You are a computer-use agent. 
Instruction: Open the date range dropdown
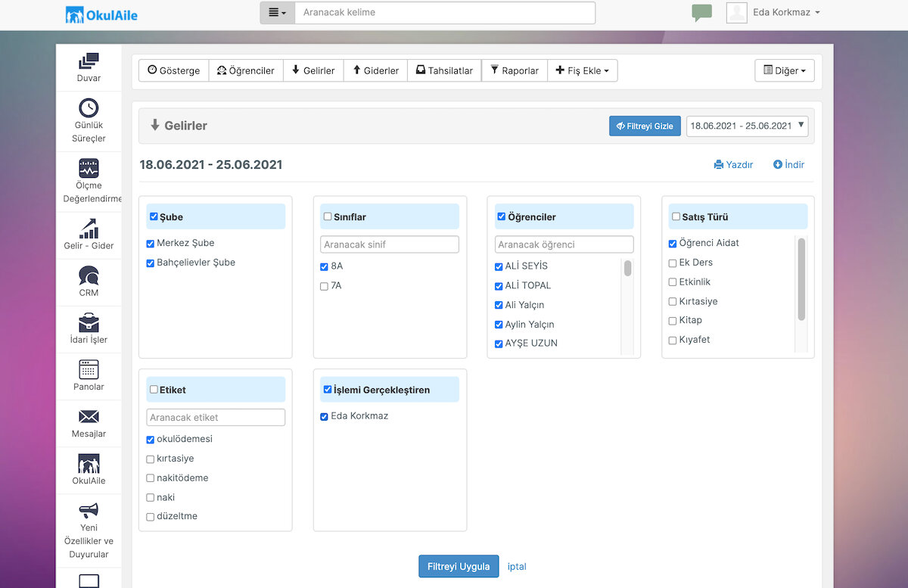pos(748,126)
